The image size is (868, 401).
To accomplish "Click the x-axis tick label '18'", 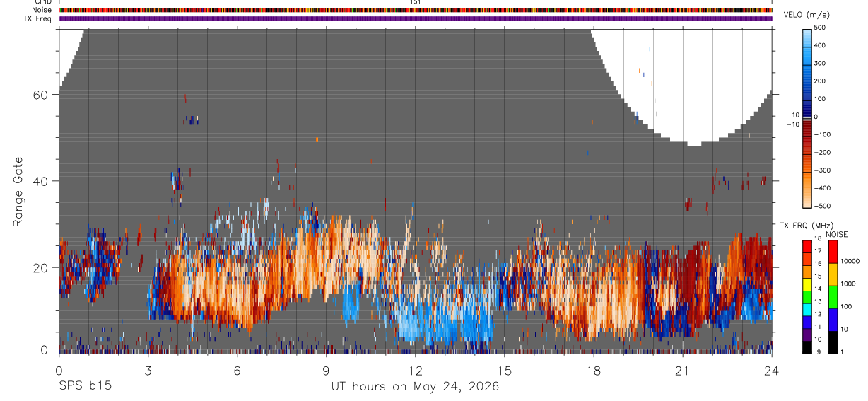I will 593,370.
